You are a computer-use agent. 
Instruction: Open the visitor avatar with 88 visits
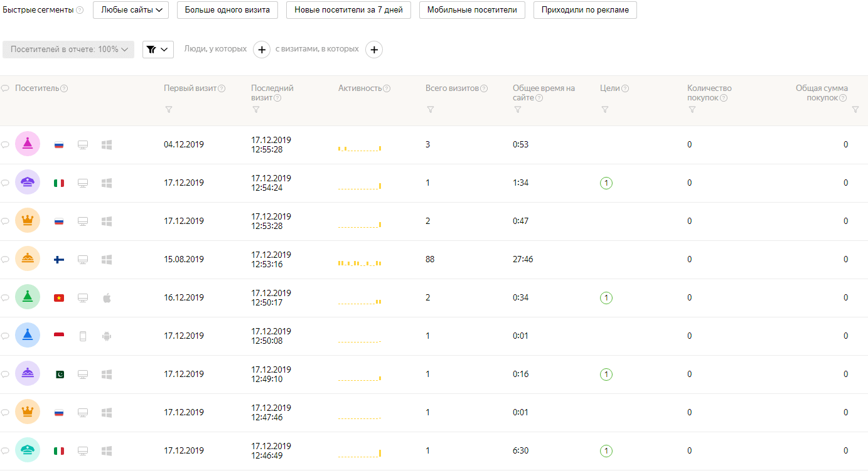[x=28, y=259]
